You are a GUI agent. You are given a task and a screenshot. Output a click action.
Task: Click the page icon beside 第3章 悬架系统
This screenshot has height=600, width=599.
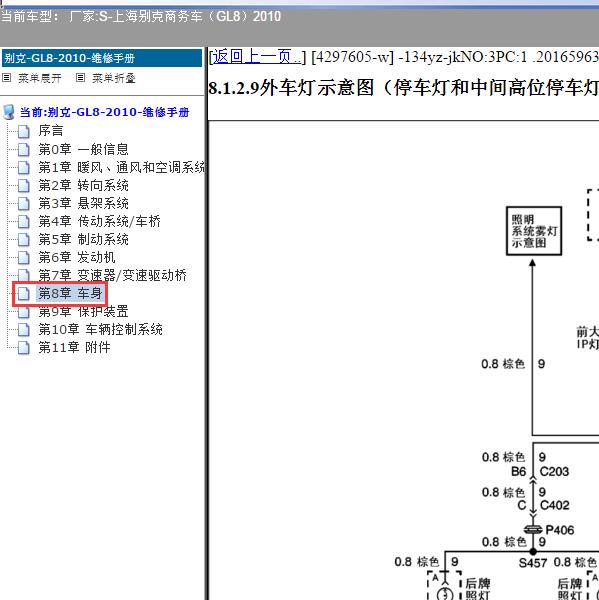(24, 203)
